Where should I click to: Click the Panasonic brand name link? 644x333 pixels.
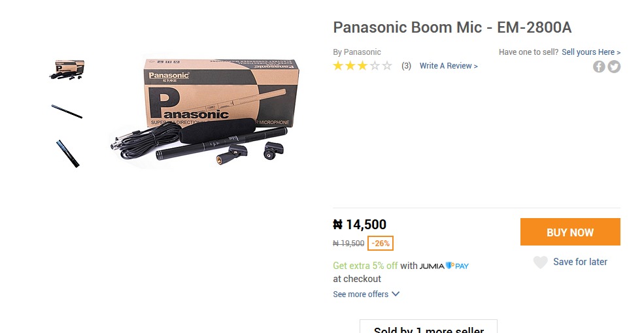tap(362, 52)
